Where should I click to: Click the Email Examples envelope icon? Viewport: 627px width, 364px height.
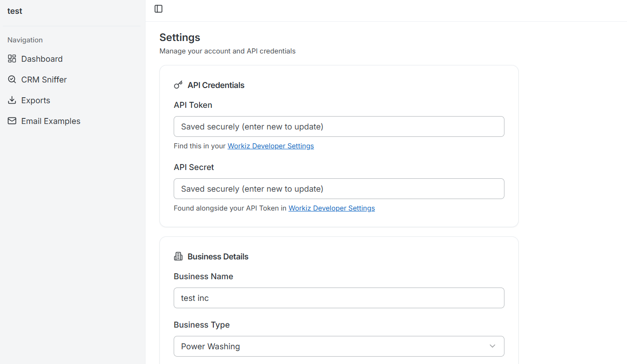(12, 121)
